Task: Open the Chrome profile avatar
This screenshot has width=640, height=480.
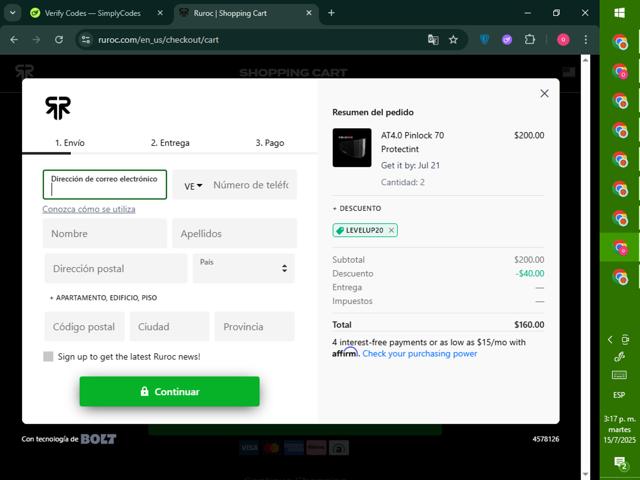Action: pyautogui.click(x=563, y=40)
